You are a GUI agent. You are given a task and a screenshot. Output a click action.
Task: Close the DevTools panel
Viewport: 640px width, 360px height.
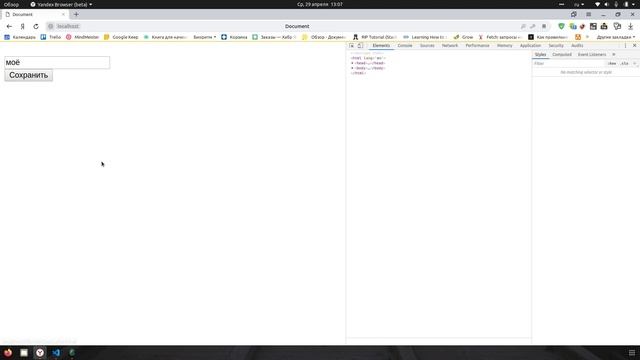634,46
